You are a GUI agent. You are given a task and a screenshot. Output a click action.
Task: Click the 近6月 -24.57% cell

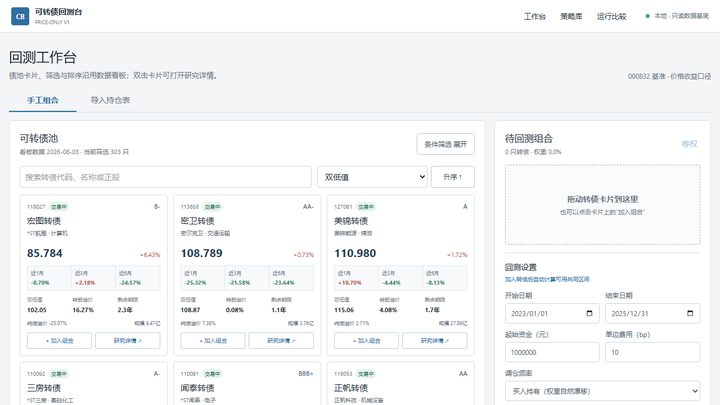[x=137, y=278]
